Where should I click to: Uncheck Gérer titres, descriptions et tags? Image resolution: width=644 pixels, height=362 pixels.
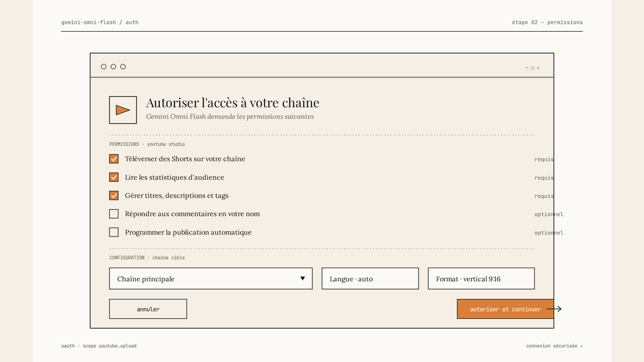[114, 195]
